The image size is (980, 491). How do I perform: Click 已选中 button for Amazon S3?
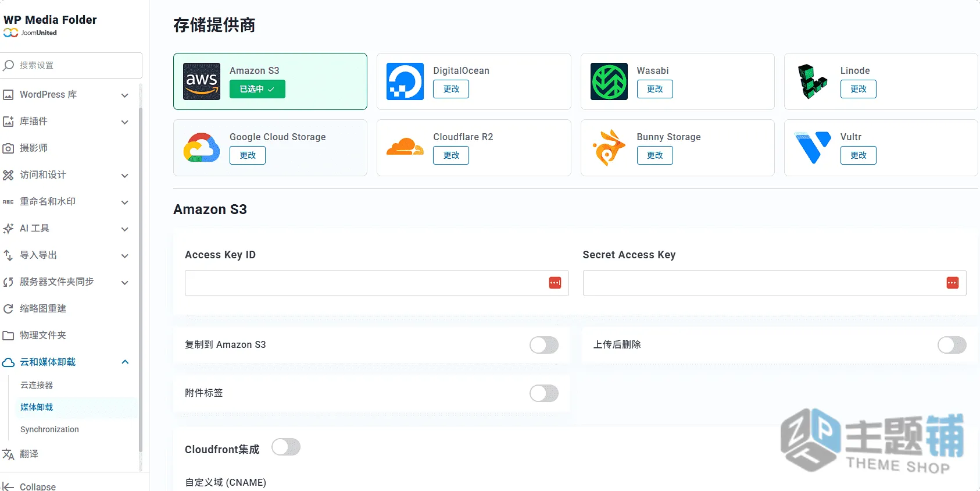point(257,89)
